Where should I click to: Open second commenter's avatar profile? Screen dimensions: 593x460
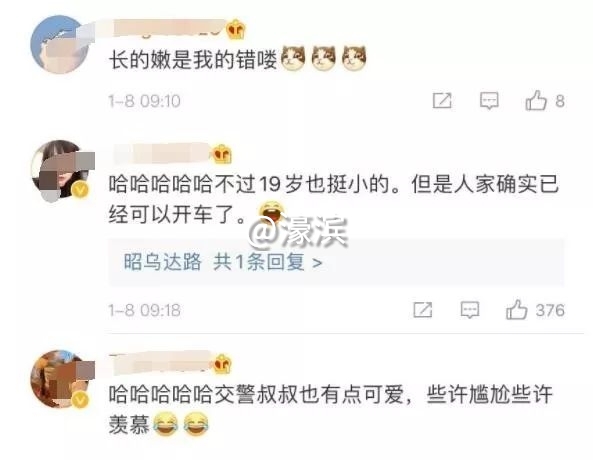coord(62,171)
